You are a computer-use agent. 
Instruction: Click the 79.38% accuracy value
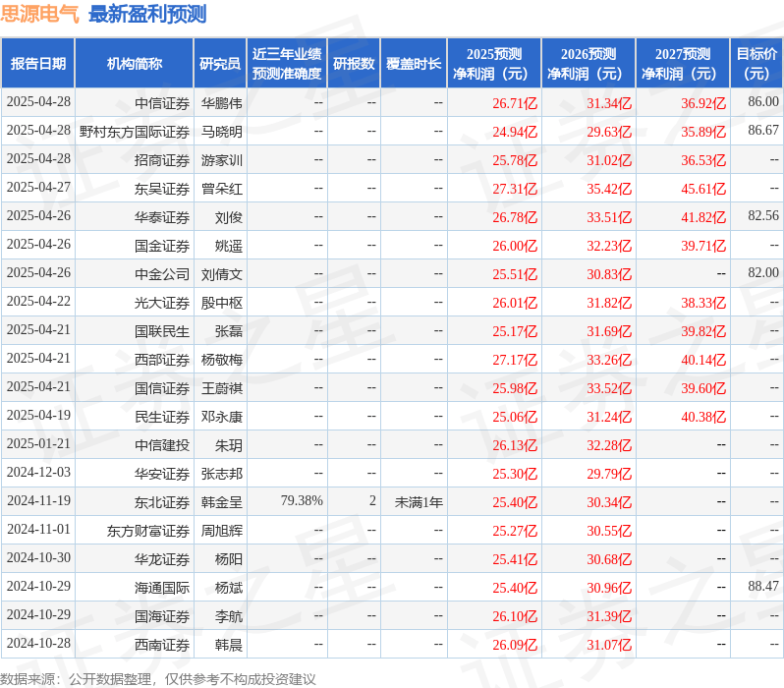(x=301, y=501)
